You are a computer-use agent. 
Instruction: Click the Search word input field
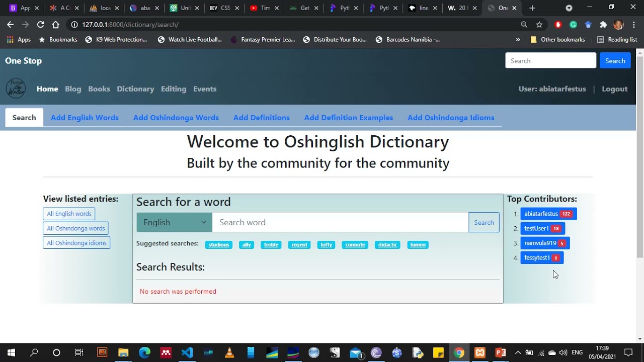pos(340,222)
